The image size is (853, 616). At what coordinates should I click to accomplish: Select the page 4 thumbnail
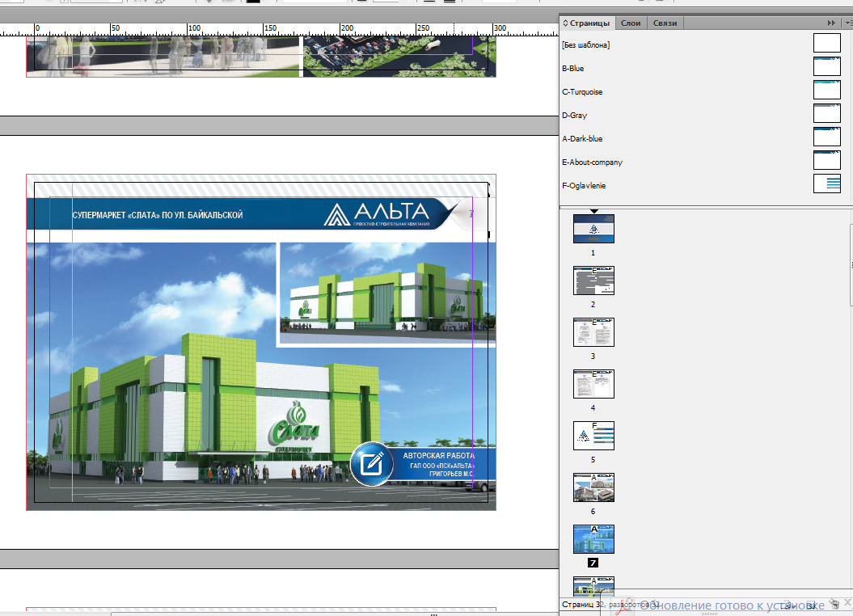(593, 384)
